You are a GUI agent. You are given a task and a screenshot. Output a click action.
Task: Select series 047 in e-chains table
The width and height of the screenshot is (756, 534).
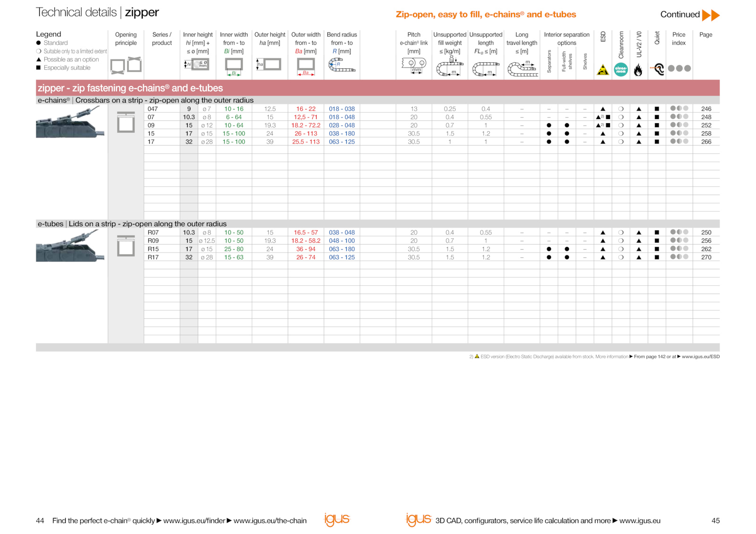(x=153, y=109)
